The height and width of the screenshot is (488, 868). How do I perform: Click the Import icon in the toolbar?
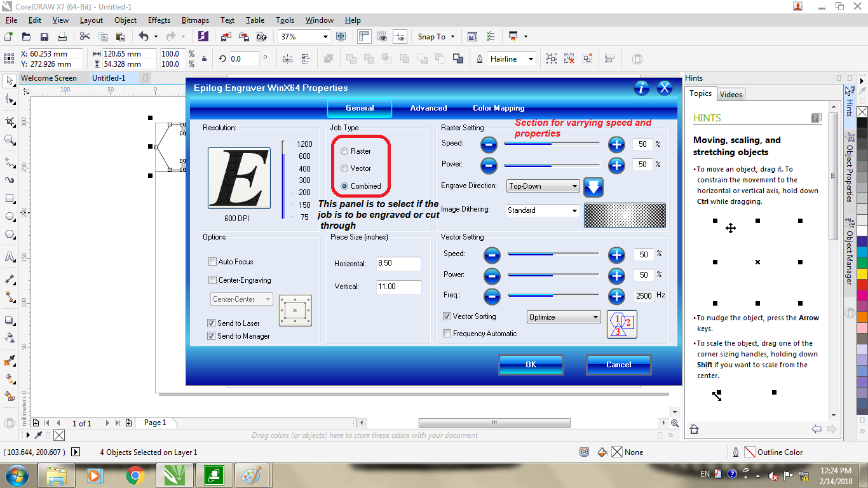tap(227, 37)
